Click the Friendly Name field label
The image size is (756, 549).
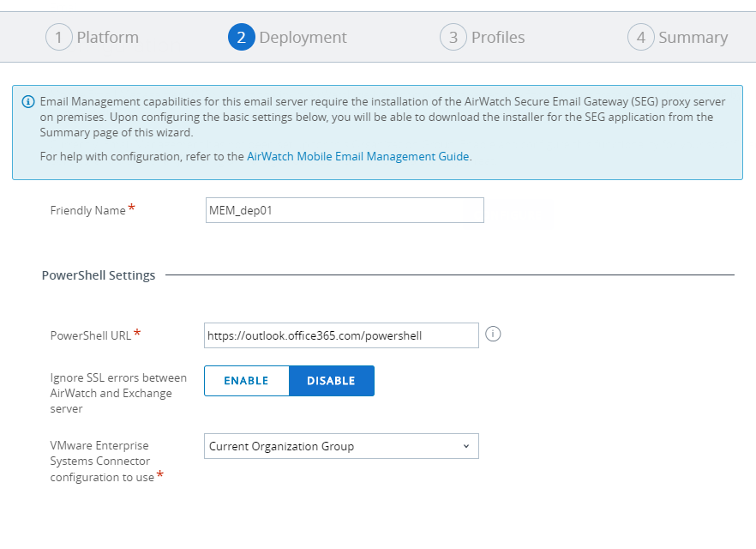click(x=87, y=211)
